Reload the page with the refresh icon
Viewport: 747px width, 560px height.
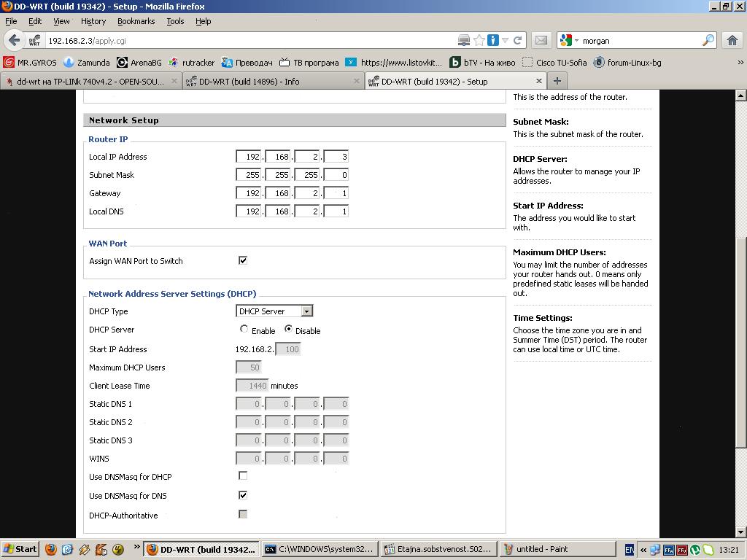pos(518,41)
